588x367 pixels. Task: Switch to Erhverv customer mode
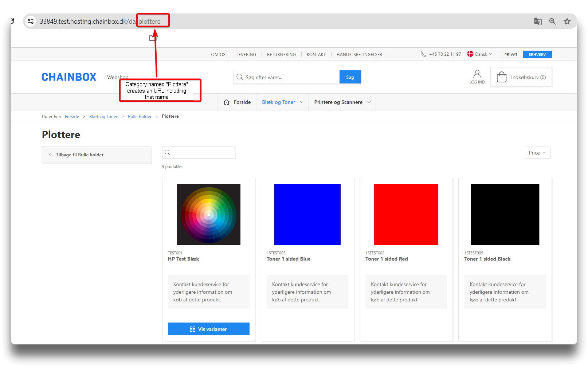coord(537,54)
